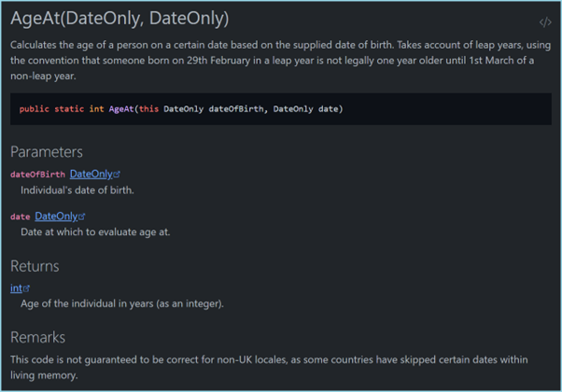Click the external-link icon next to int
Image resolution: width=562 pixels, height=392 pixels.
pos(27,289)
